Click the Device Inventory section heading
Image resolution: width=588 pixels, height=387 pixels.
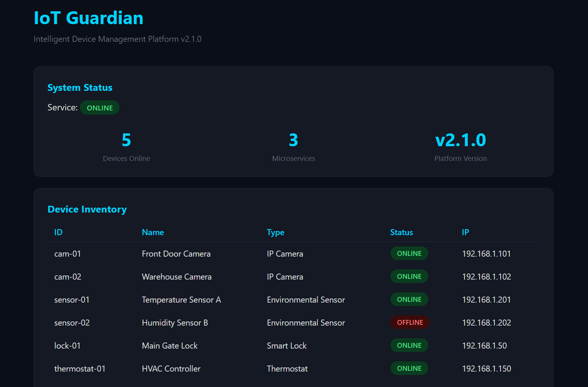87,210
